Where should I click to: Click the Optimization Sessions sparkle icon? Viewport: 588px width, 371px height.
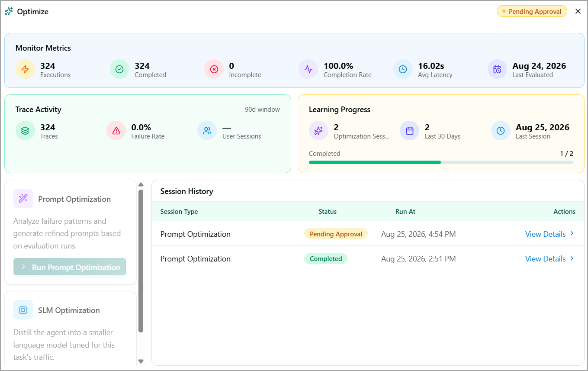pyautogui.click(x=318, y=131)
